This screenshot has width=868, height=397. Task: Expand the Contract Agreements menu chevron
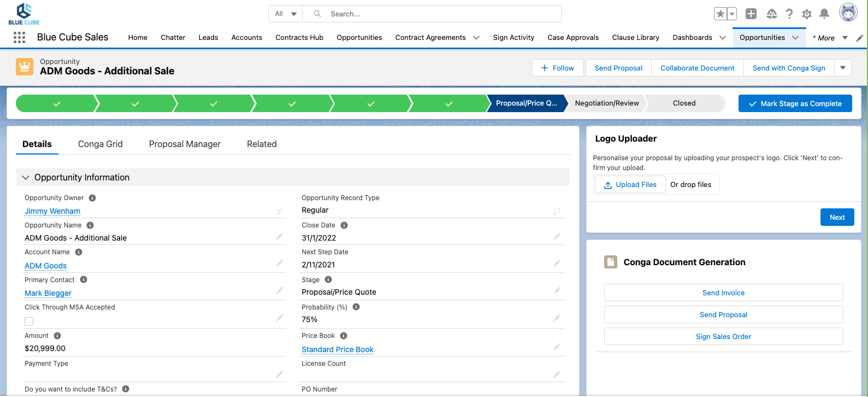coord(476,38)
